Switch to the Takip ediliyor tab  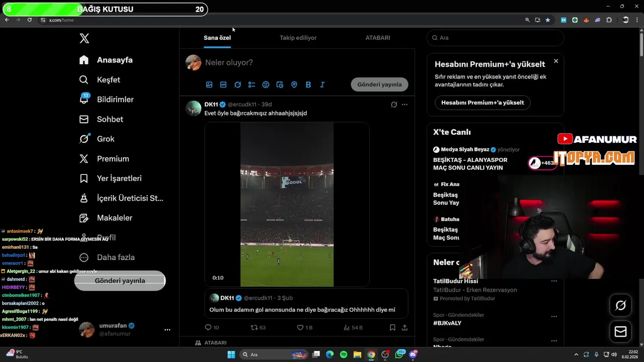(298, 38)
